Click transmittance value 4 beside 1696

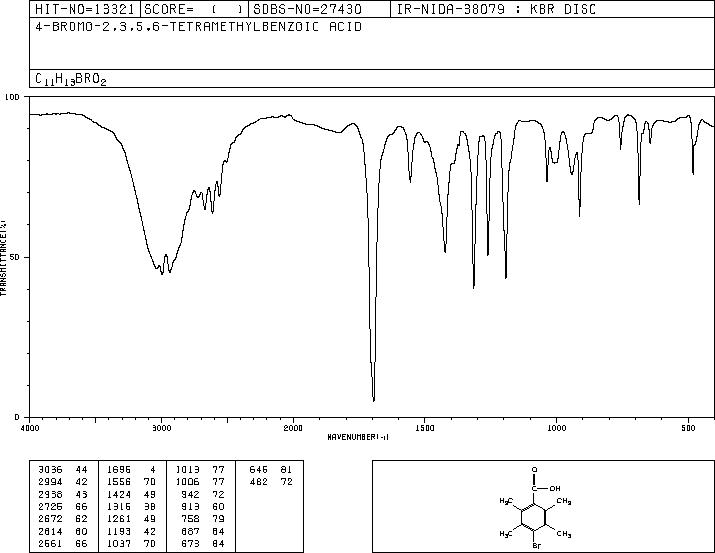(x=153, y=470)
